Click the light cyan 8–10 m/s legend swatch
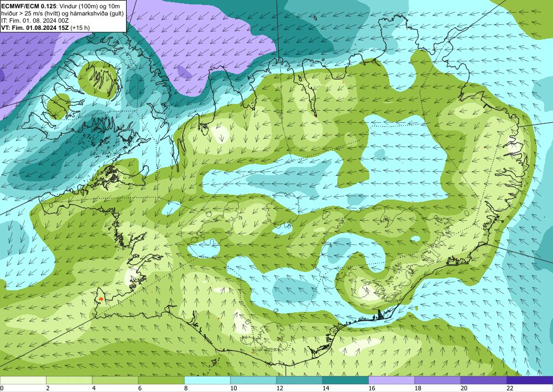 coord(207,380)
